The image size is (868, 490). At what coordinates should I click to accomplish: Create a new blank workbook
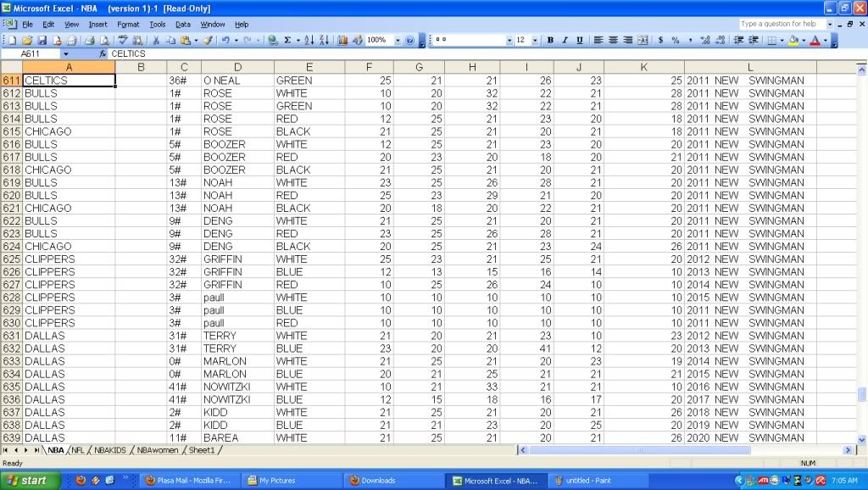click(x=13, y=41)
